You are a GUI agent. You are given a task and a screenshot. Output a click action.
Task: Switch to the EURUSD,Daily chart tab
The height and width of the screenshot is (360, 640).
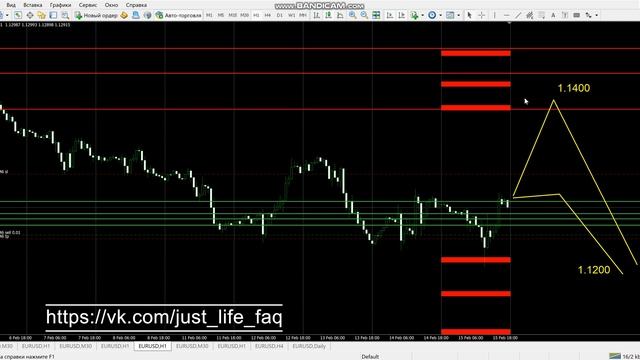(309, 346)
